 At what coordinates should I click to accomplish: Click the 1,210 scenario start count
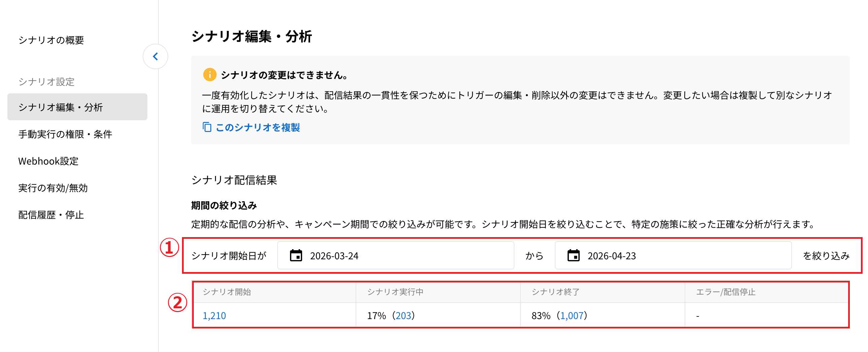click(x=214, y=315)
